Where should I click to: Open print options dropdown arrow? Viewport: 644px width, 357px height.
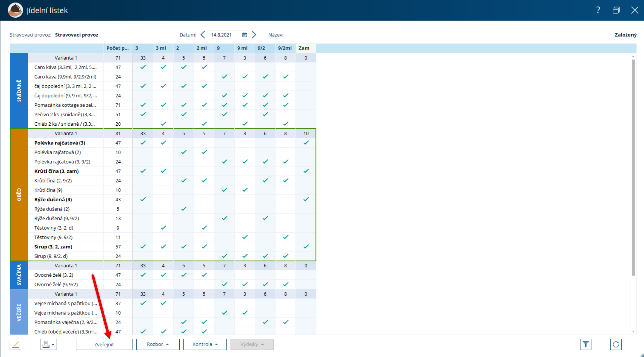click(53, 344)
